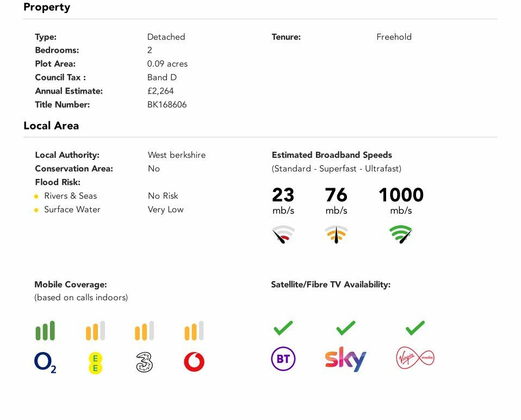Click the Three network logo

point(144,362)
